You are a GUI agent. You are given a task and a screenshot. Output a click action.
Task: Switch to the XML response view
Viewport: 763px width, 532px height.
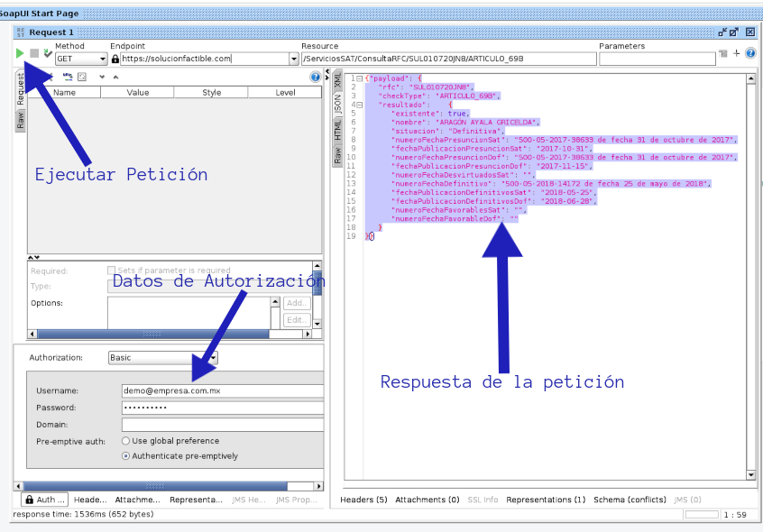click(x=337, y=82)
